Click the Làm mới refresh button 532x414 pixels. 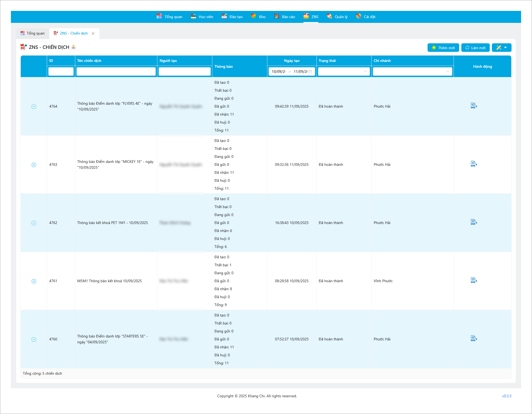[475, 48]
